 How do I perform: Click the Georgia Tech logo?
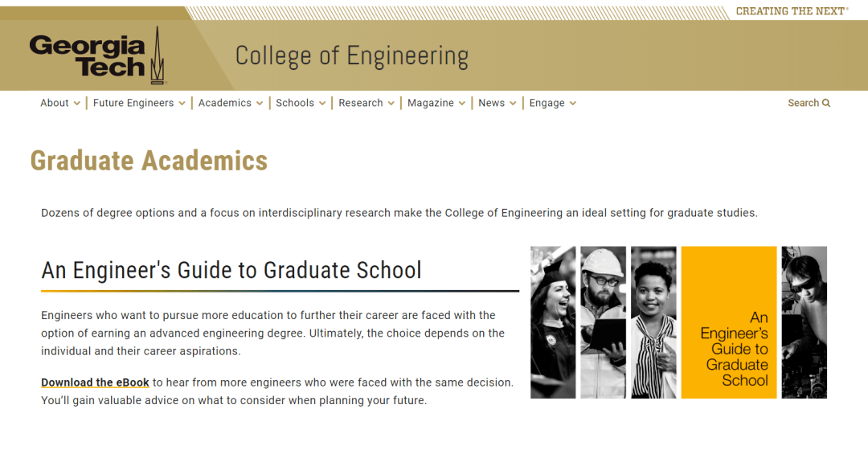pyautogui.click(x=97, y=55)
